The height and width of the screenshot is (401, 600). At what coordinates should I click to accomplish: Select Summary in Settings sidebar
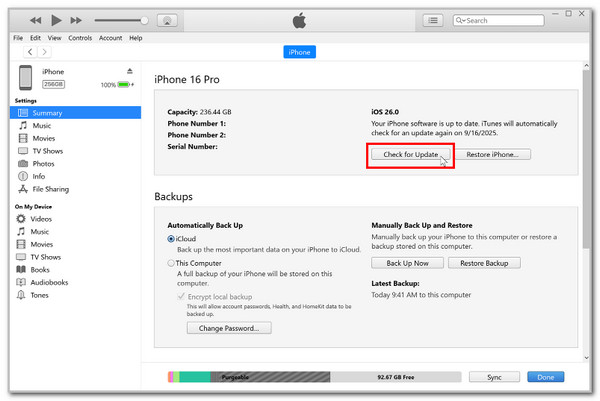coord(75,113)
